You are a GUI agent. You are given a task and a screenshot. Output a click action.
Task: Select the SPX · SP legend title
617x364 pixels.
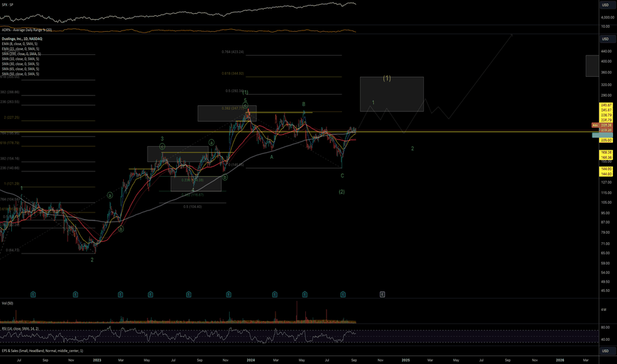point(8,5)
